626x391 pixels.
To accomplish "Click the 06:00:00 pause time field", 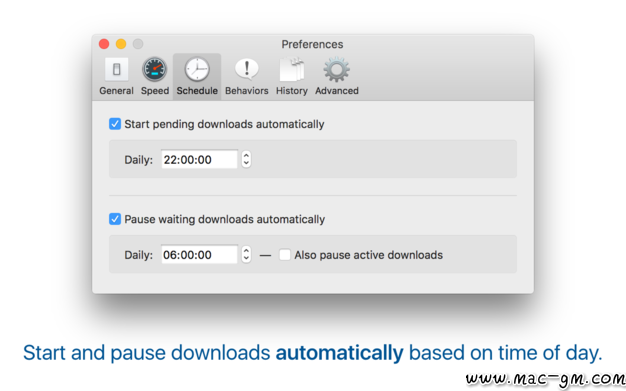I will tap(199, 254).
